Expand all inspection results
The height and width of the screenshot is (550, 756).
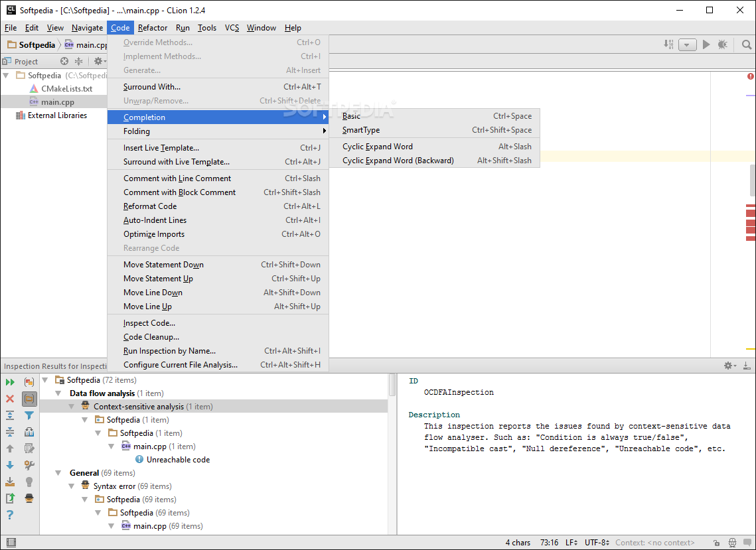pos(10,415)
